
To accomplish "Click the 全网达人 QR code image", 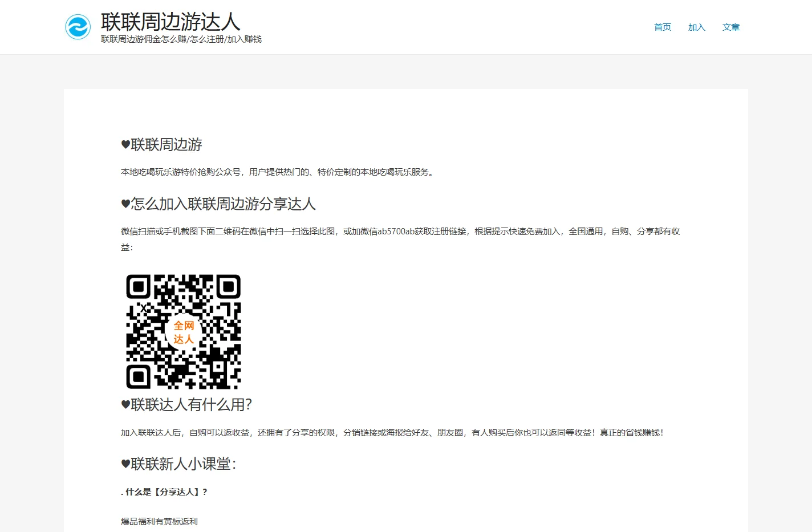I will point(184,332).
